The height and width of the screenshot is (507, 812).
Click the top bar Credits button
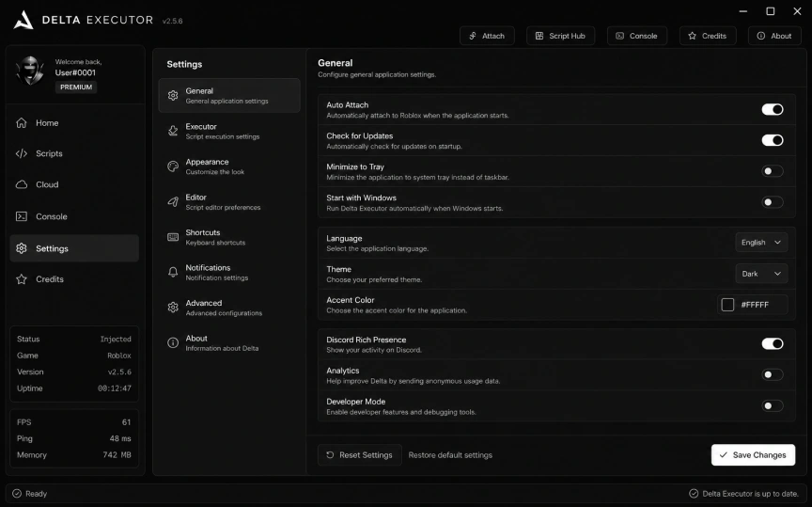click(x=708, y=36)
